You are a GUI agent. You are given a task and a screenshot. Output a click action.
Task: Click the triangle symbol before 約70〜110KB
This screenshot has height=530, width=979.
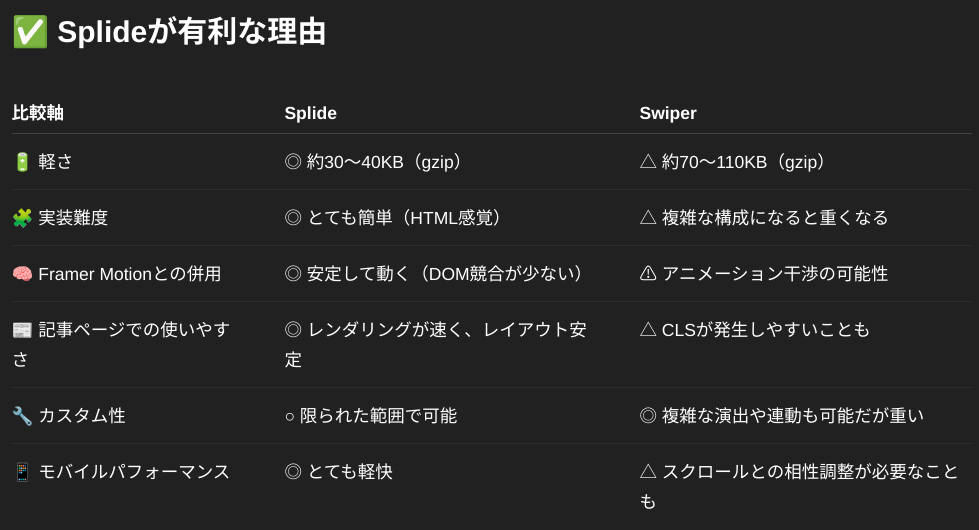648,162
